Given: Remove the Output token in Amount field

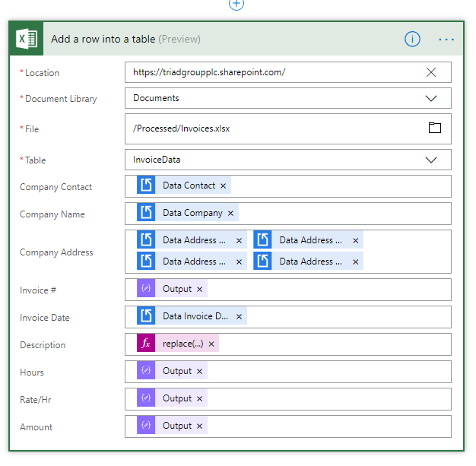Looking at the screenshot, I should [x=199, y=426].
